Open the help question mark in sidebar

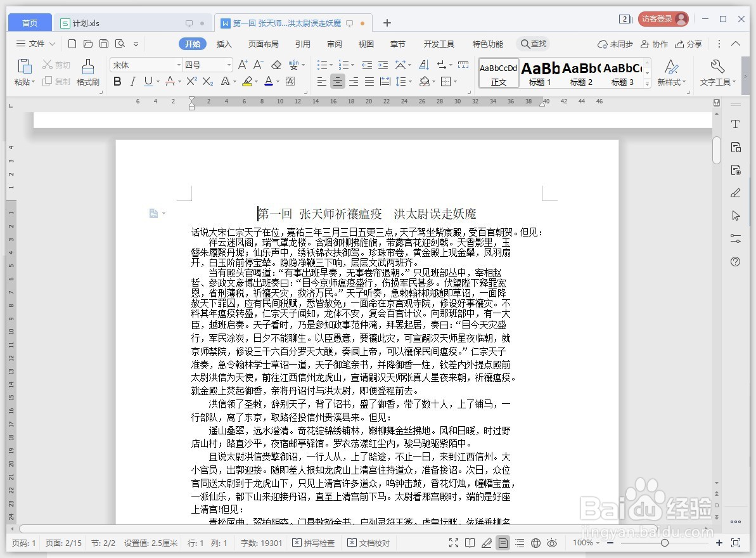click(x=735, y=261)
